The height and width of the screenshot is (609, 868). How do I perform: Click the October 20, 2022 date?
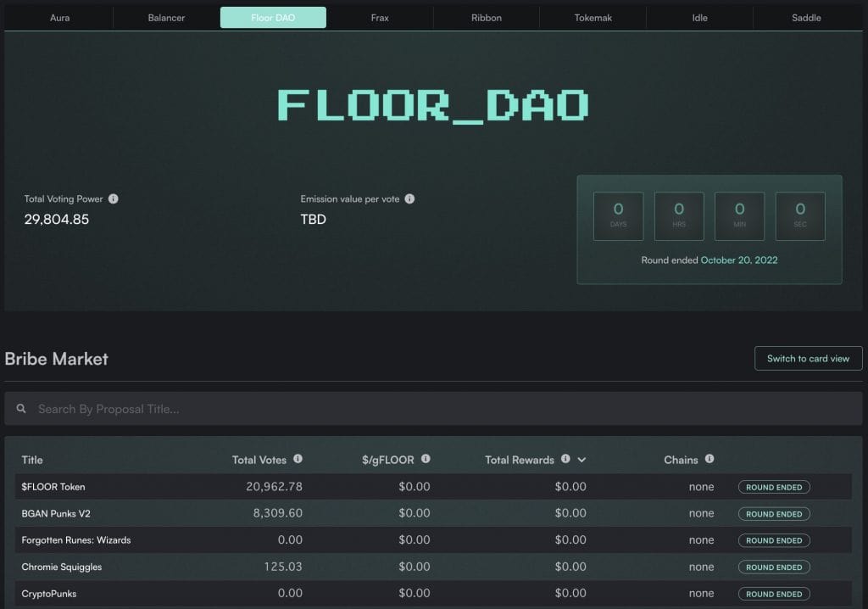(x=739, y=260)
